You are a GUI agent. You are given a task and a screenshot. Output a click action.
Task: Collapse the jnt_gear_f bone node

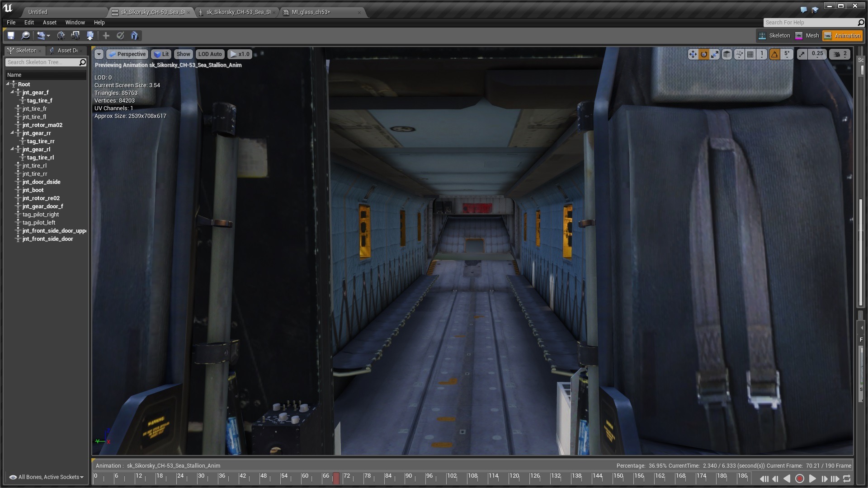(x=12, y=92)
